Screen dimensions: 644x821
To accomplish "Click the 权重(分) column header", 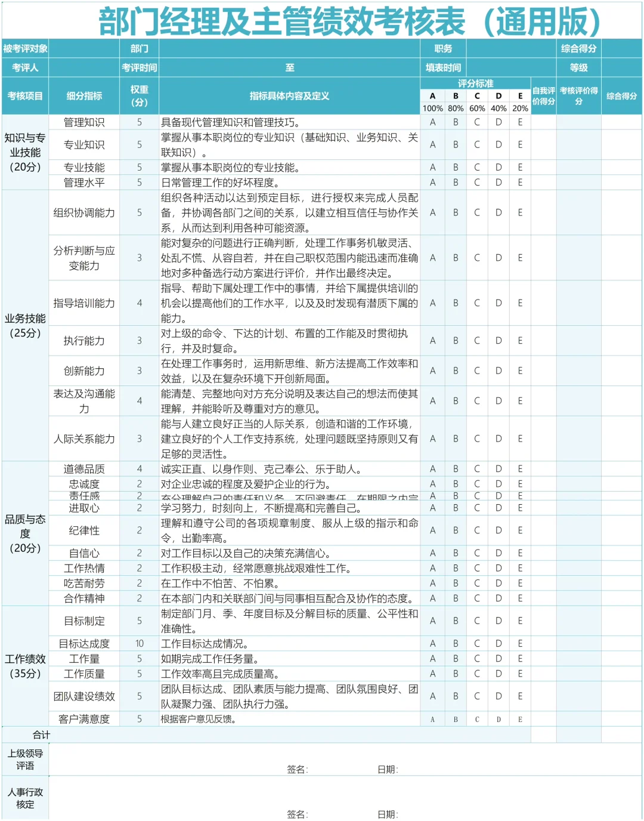I will [x=140, y=95].
